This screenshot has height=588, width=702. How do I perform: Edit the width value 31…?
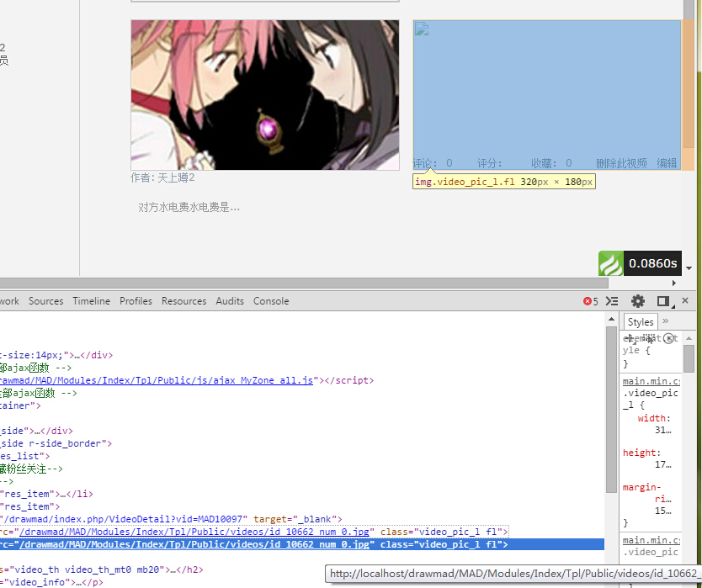click(663, 431)
